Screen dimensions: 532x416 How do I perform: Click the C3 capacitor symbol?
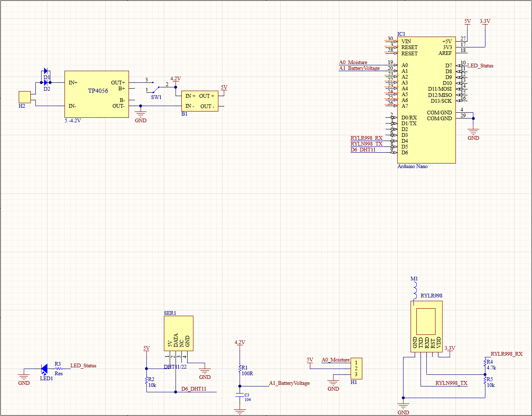[x=240, y=395]
